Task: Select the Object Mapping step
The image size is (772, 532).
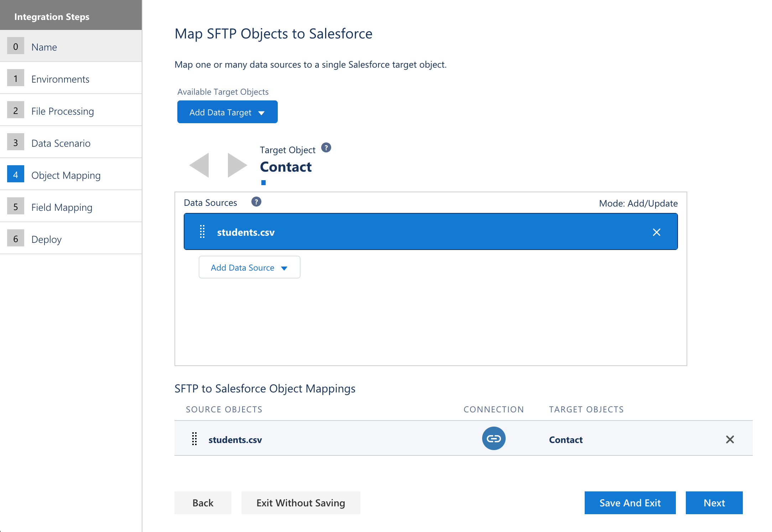Action: tap(71, 174)
